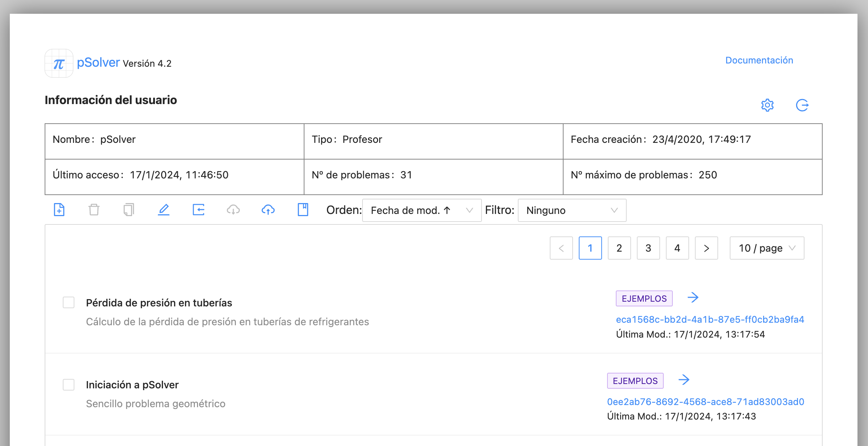This screenshot has width=868, height=446.
Task: Click the pSolver pi logo icon
Action: click(59, 63)
